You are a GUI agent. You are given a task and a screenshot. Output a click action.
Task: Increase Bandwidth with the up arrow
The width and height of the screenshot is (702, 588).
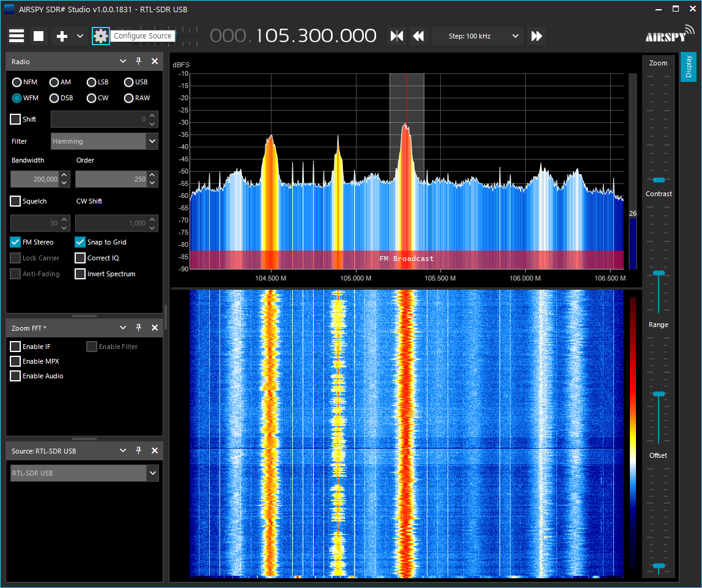click(64, 175)
